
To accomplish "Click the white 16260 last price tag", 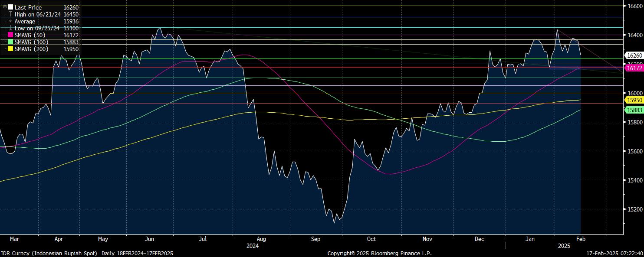I will click(634, 55).
